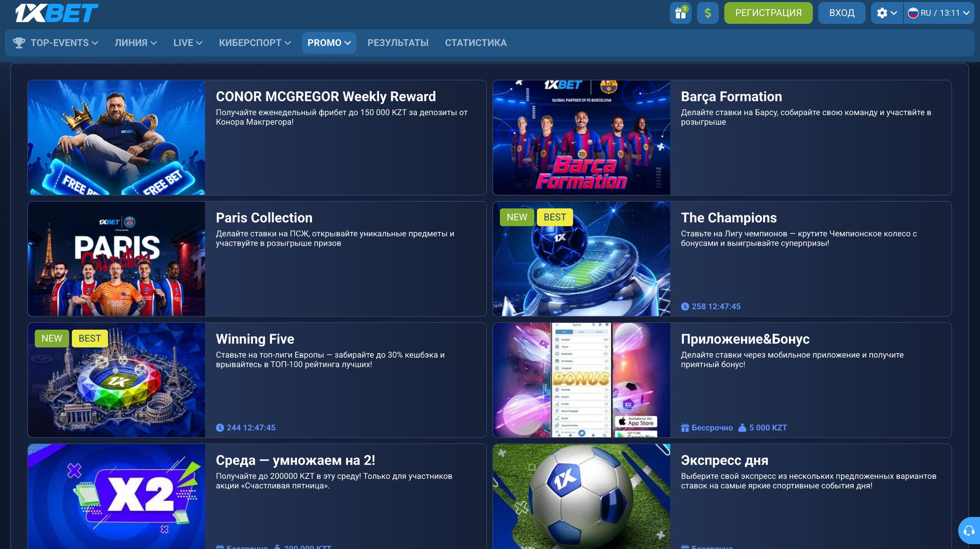980x549 pixels.
Task: Click the Russian flag language icon
Action: [x=913, y=13]
